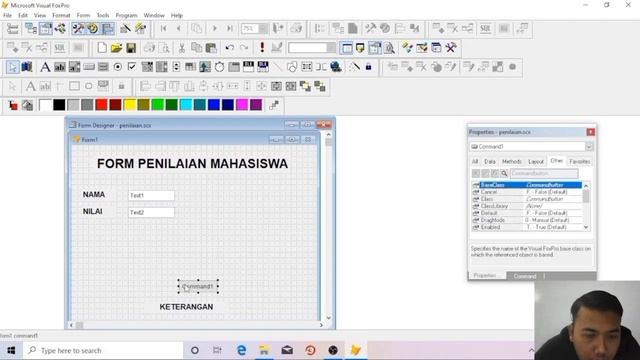Switch to Command tab at Properties bottom
This screenshot has height=360, width=640.
point(525,276)
